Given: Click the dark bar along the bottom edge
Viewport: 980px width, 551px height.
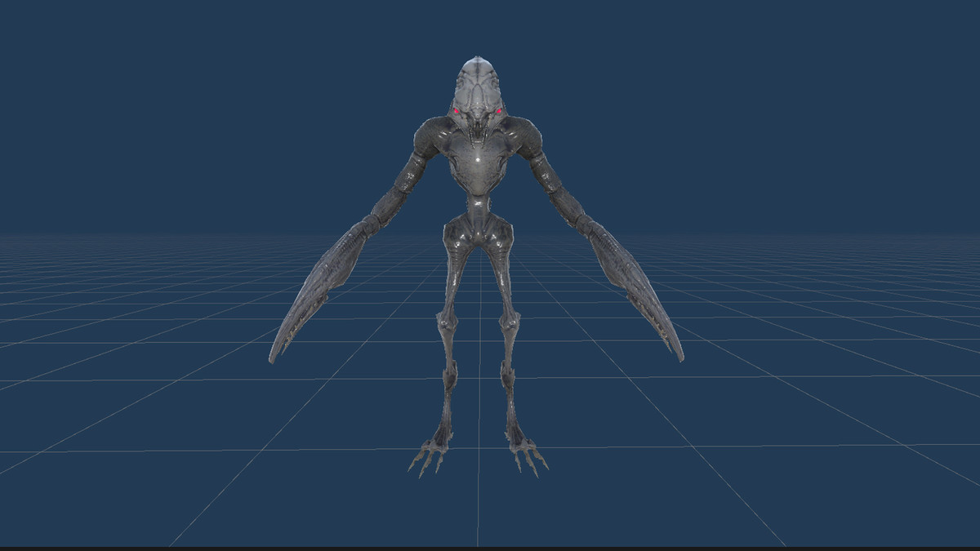Looking at the screenshot, I should (x=490, y=549).
